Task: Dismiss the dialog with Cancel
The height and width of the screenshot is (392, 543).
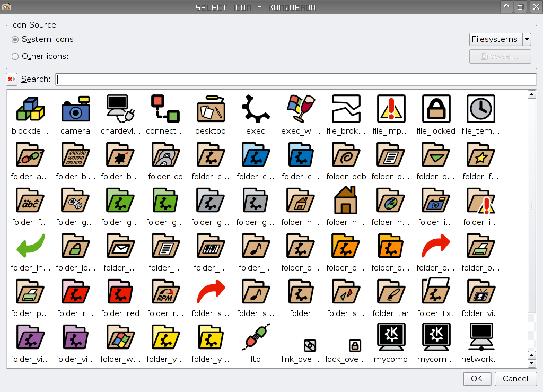Action: [515, 379]
